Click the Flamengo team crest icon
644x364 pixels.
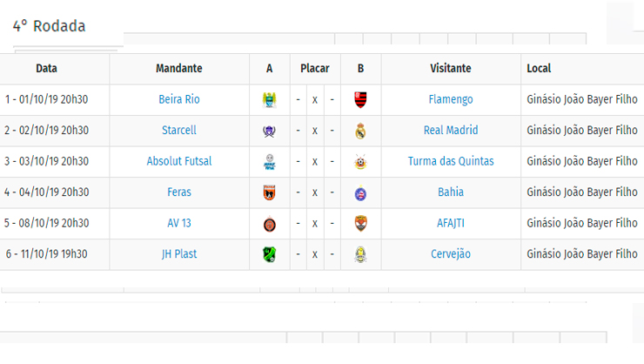360,100
